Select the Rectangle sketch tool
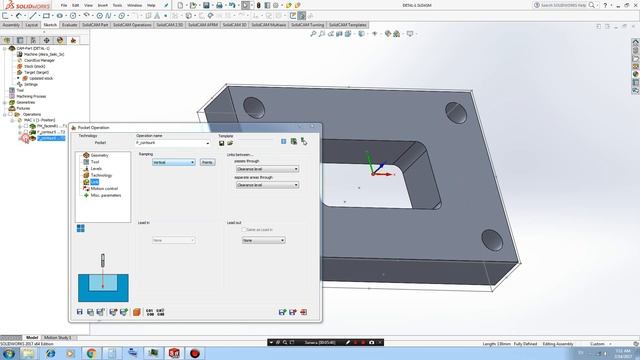640x360 pixels. (x=46, y=16)
